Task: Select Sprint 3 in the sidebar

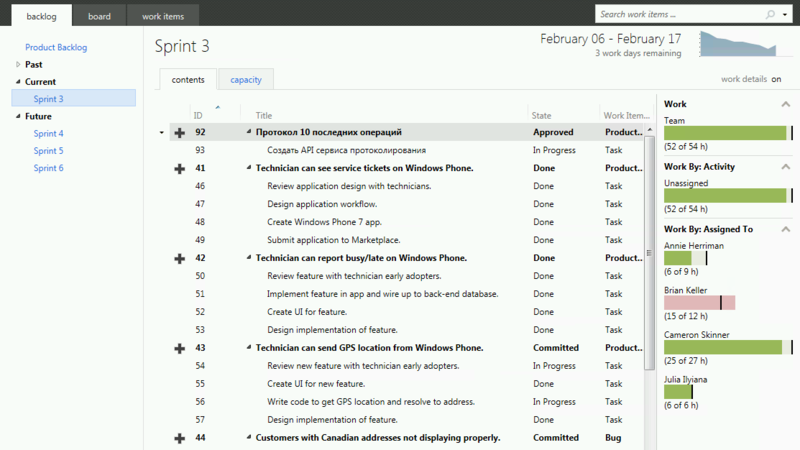Action: click(73, 98)
